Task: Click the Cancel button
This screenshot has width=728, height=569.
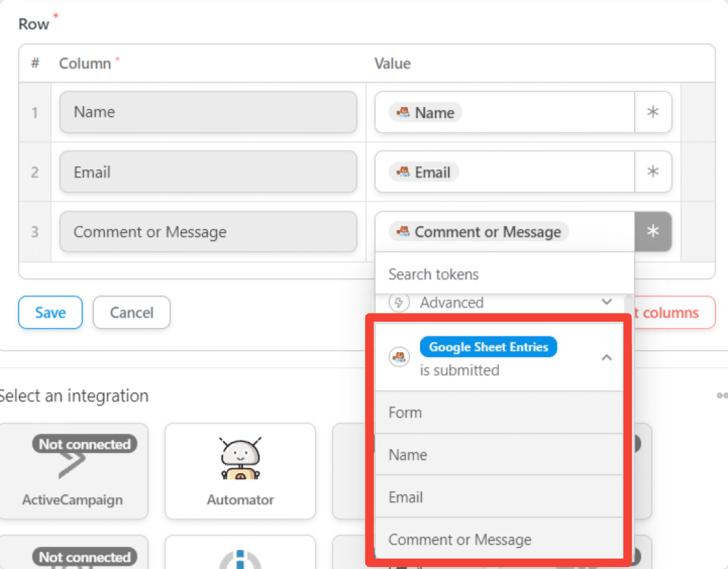Action: pos(131,313)
